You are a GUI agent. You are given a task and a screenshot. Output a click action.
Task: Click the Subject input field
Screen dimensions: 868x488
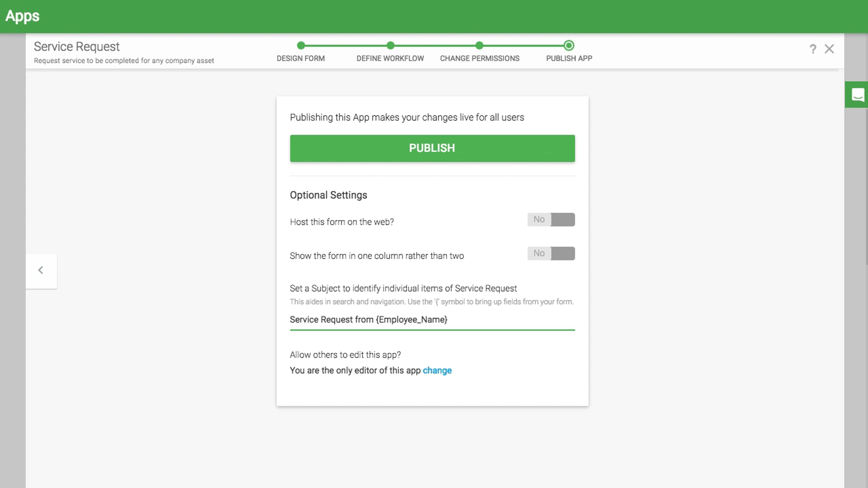(x=432, y=320)
